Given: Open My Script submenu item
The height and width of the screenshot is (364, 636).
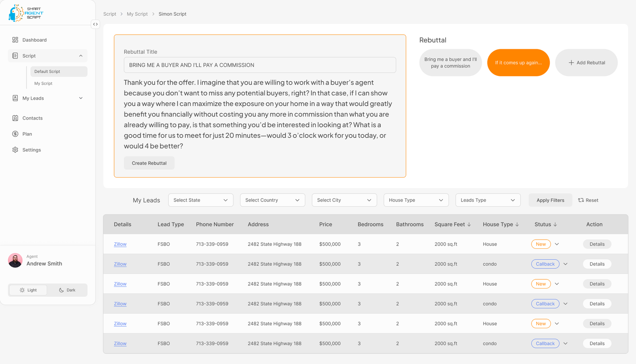Looking at the screenshot, I should point(43,83).
